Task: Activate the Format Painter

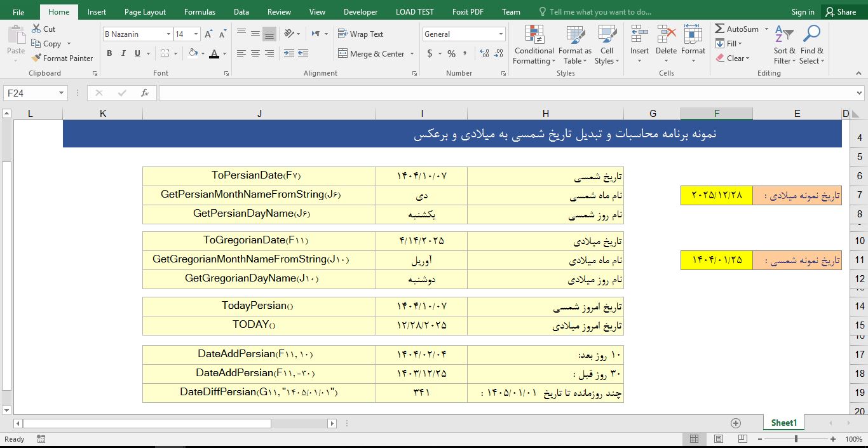Action: click(62, 58)
